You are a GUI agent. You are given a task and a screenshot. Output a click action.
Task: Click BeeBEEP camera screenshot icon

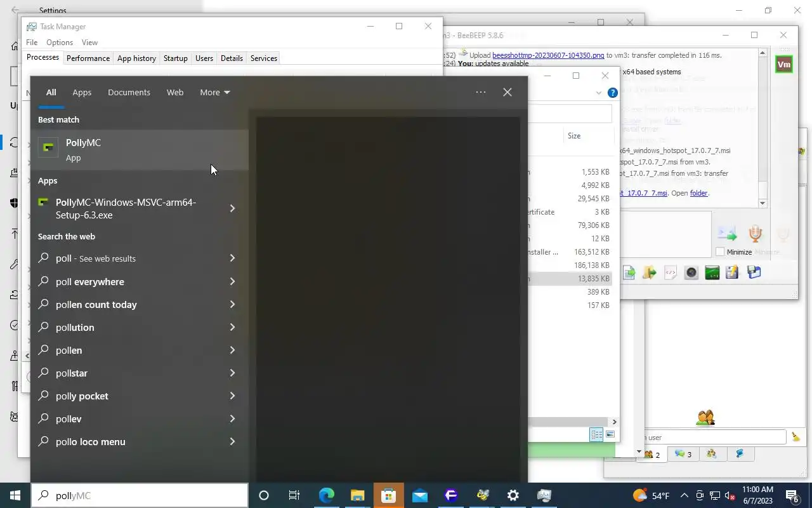[691, 272]
